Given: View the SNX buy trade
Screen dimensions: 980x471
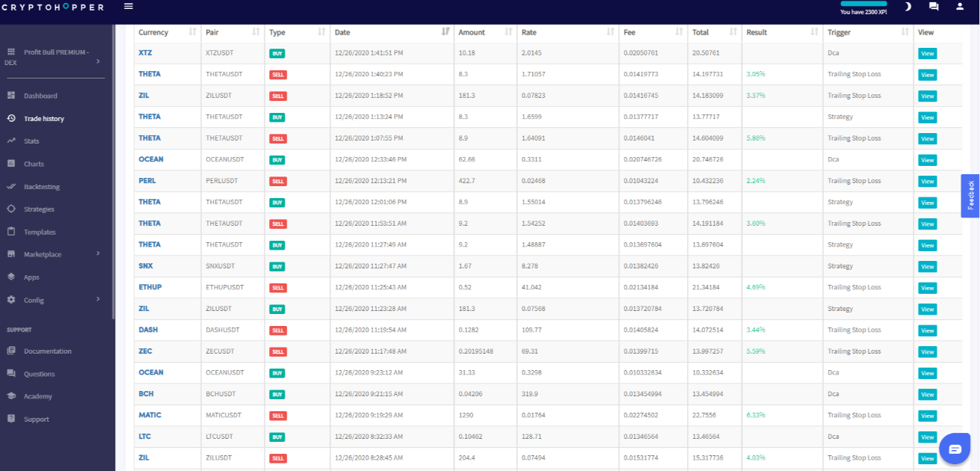Looking at the screenshot, I should 927,267.
